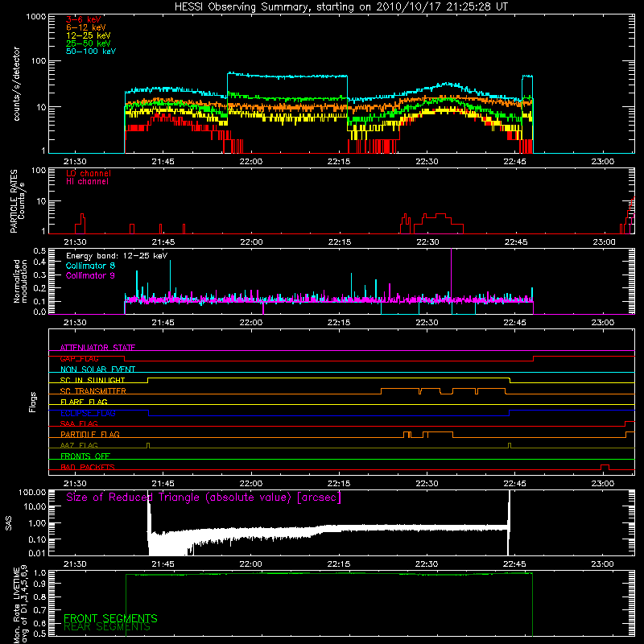Image resolution: width=644 pixels, height=644 pixels.
Task: Click the SAA FLAG label
Action: click(x=79, y=424)
